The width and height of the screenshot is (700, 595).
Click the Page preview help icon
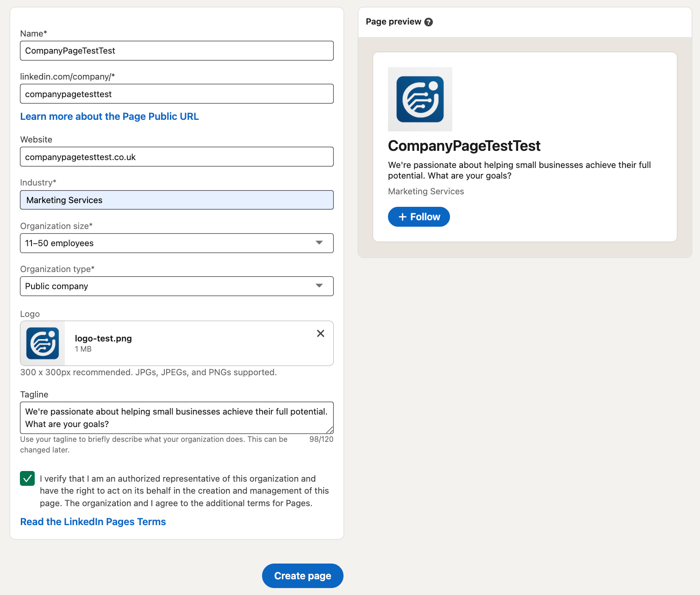click(429, 22)
